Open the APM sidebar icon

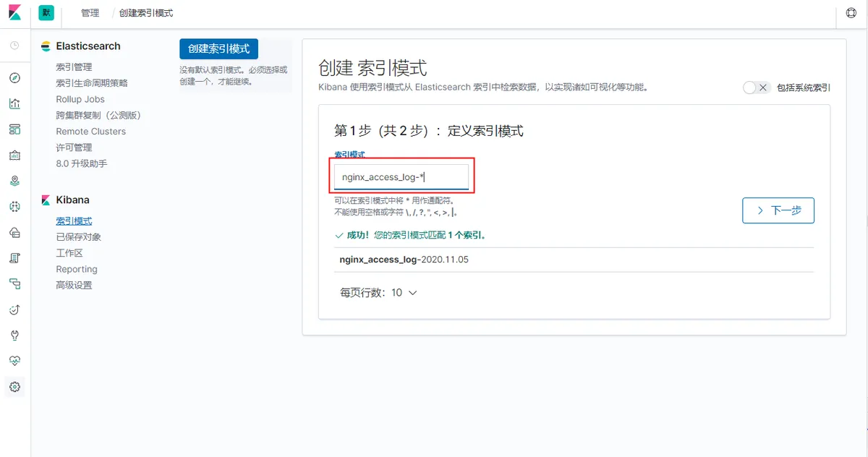click(x=14, y=283)
